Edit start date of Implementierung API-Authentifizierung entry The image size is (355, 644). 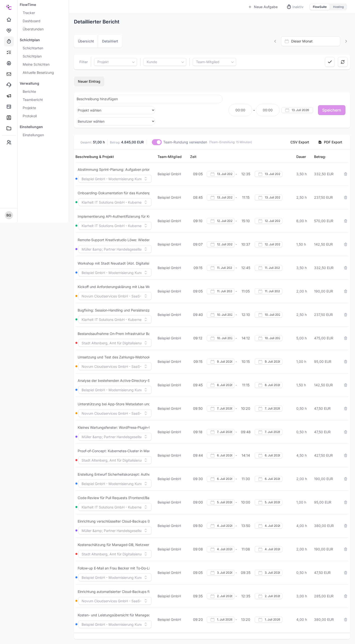pyautogui.click(x=221, y=221)
